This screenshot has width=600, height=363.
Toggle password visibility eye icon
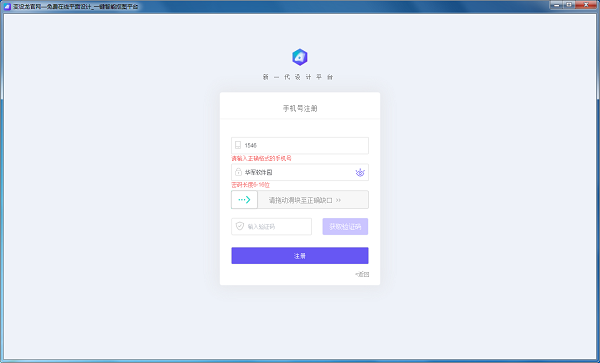click(x=360, y=173)
